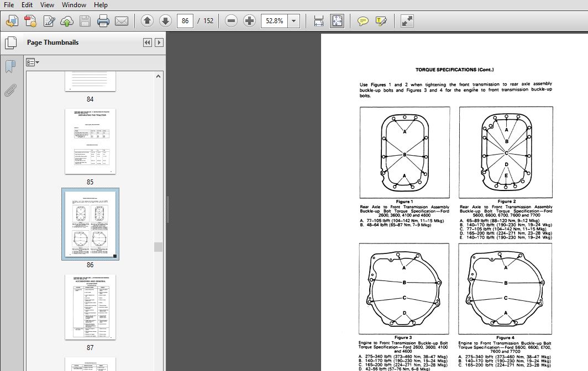The width and height of the screenshot is (588, 371).
Task: Select page 85 thumbnail
Action: (91, 141)
